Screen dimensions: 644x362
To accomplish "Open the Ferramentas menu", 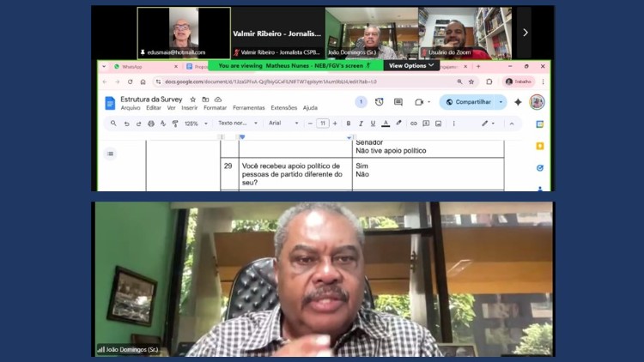I will [248, 108].
